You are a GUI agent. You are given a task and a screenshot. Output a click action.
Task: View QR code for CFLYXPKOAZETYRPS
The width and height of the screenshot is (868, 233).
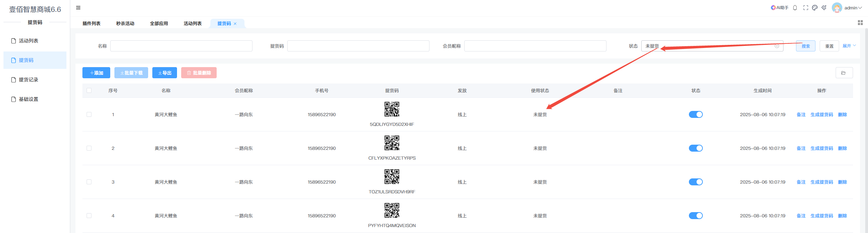tap(392, 143)
